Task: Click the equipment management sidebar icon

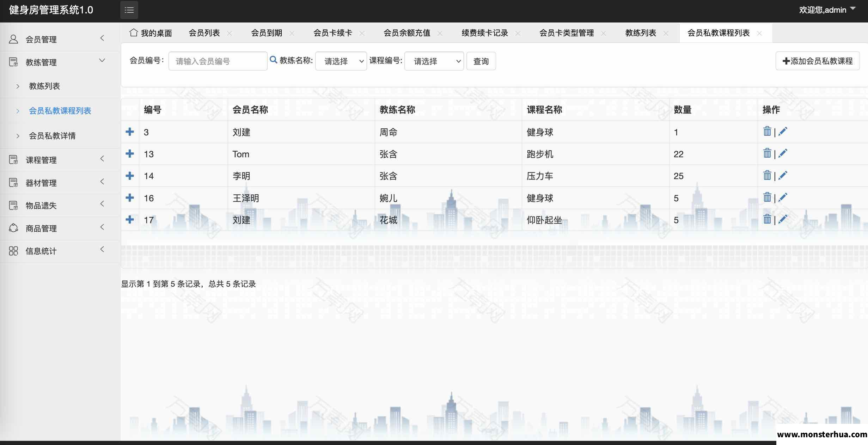Action: pos(13,183)
